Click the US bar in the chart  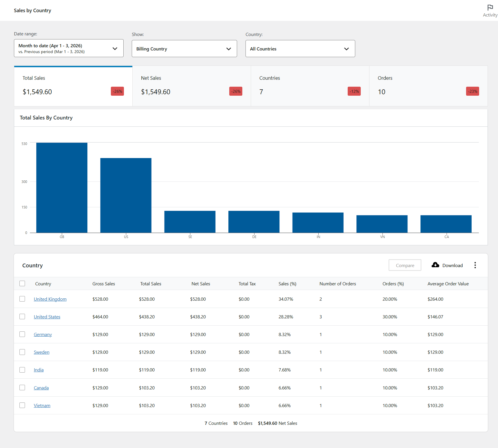(x=126, y=195)
